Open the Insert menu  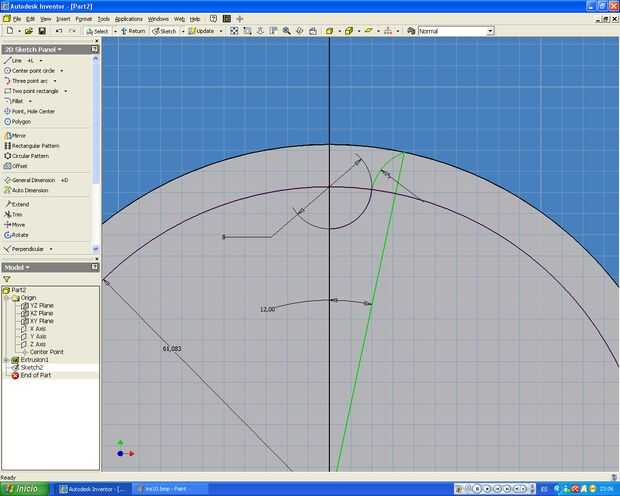click(63, 19)
